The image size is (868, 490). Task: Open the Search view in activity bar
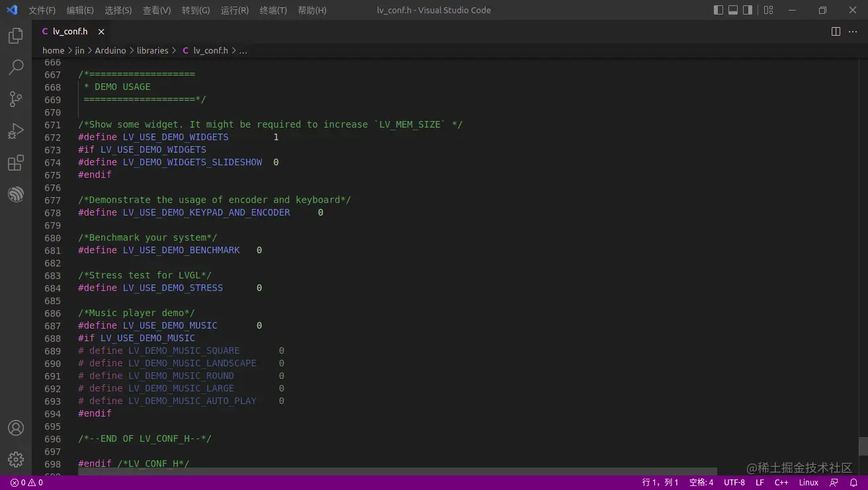tap(16, 67)
